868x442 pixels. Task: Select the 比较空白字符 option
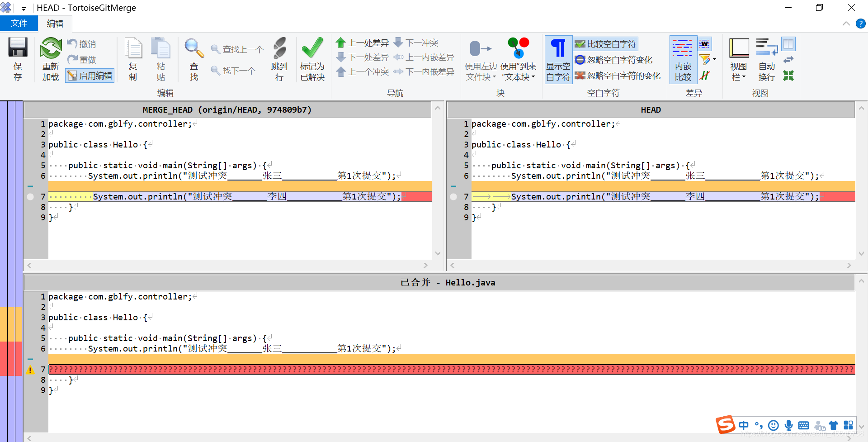point(606,44)
